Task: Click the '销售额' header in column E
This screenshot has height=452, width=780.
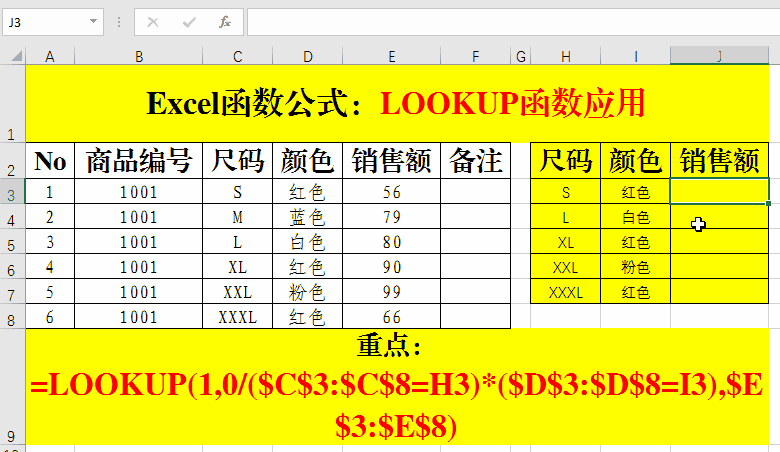Action: (x=392, y=161)
